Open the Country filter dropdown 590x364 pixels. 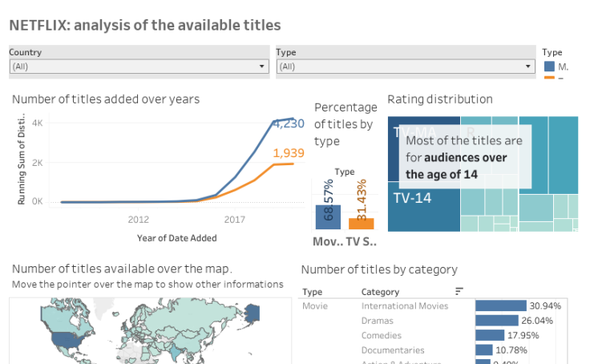[139, 67]
